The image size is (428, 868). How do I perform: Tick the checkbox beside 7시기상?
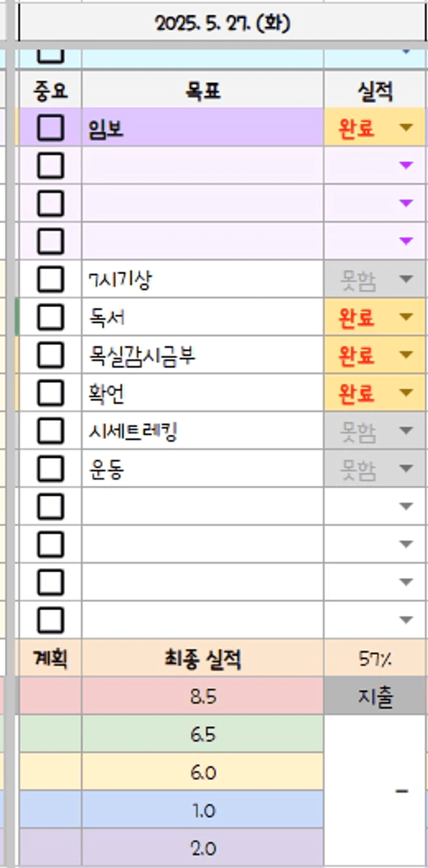[x=50, y=279]
